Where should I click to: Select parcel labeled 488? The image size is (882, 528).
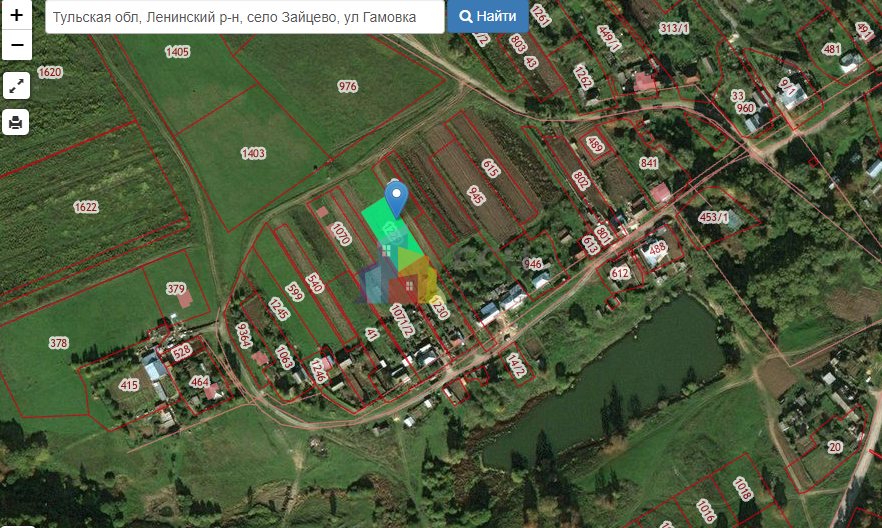[658, 249]
